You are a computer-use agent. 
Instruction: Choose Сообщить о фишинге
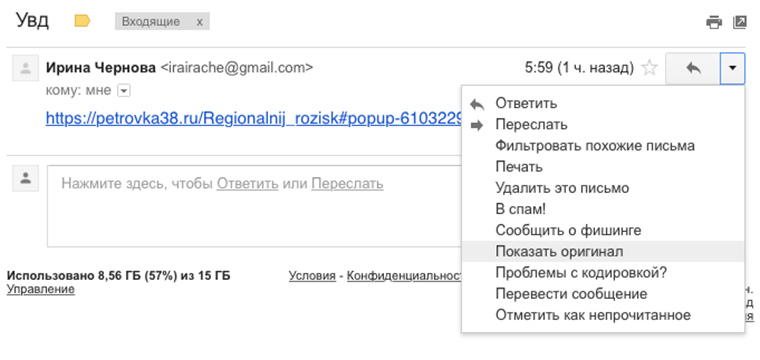click(568, 230)
